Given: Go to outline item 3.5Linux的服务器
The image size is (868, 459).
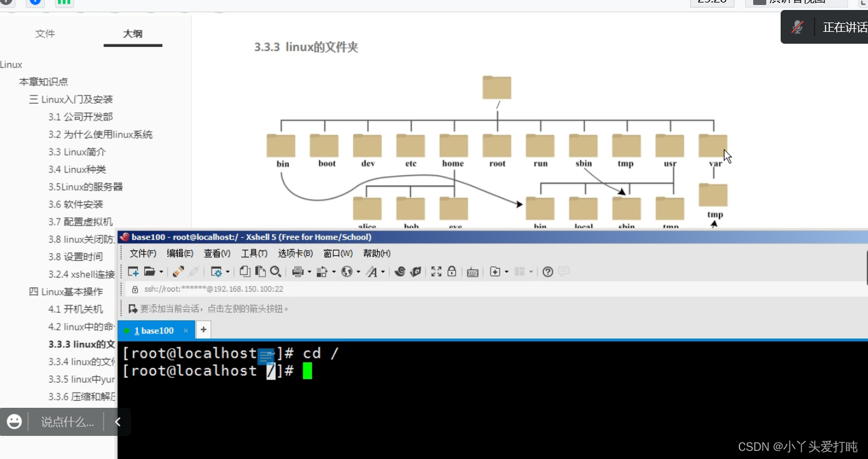Looking at the screenshot, I should tap(85, 187).
